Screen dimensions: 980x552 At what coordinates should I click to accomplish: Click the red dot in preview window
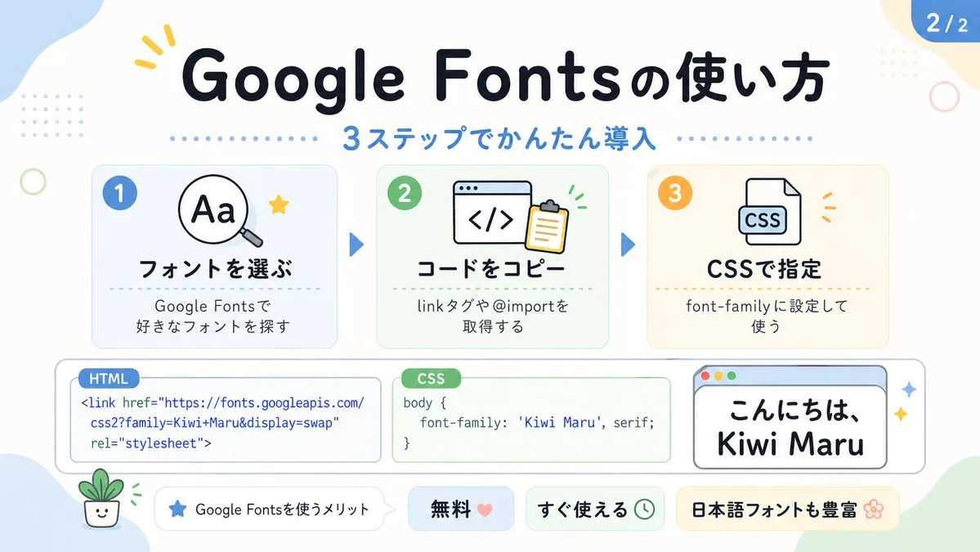click(x=705, y=375)
